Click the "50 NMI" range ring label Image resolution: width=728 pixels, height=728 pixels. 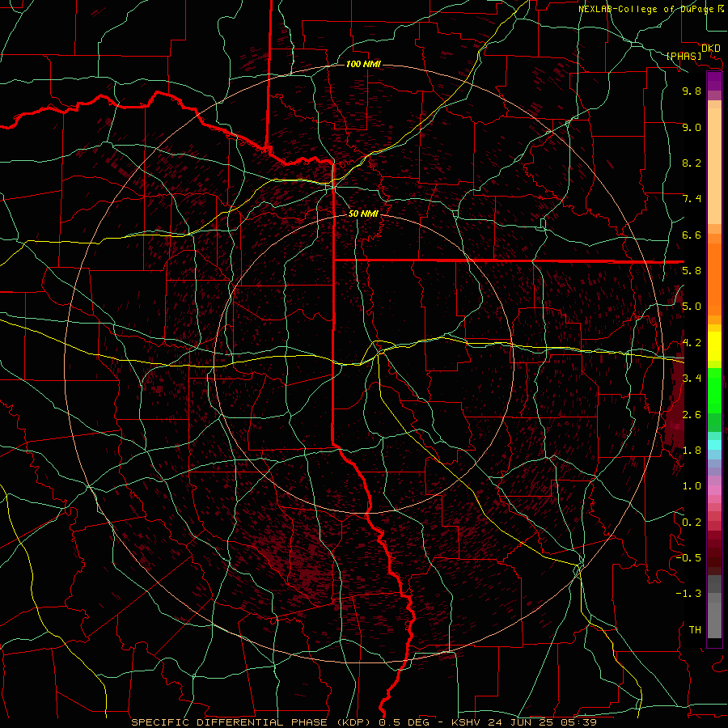tap(363, 214)
